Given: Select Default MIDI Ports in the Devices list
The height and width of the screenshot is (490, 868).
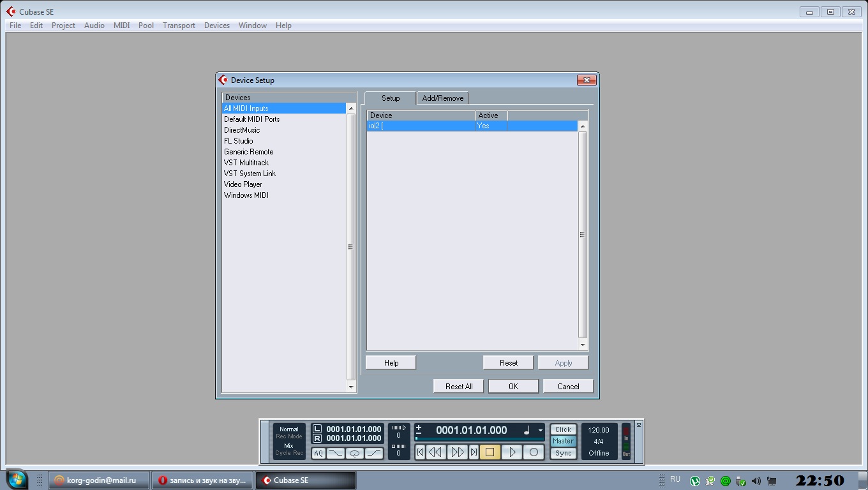Looking at the screenshot, I should (284, 119).
